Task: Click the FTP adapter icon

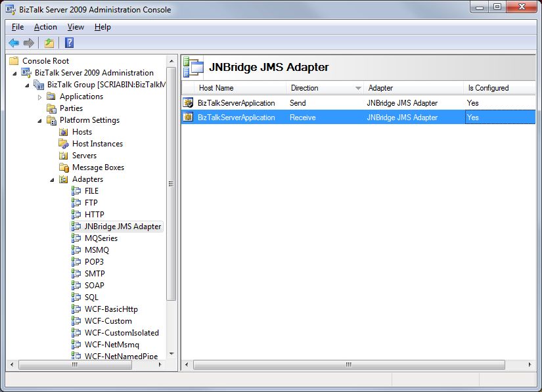Action: click(76, 203)
